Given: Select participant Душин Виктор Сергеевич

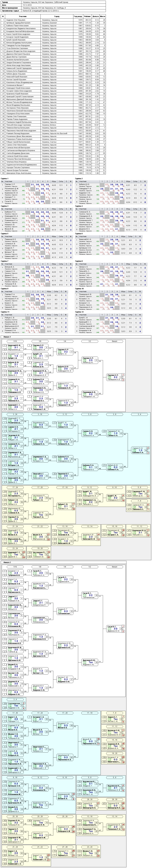Looking at the screenshot, I should (x=17, y=57).
